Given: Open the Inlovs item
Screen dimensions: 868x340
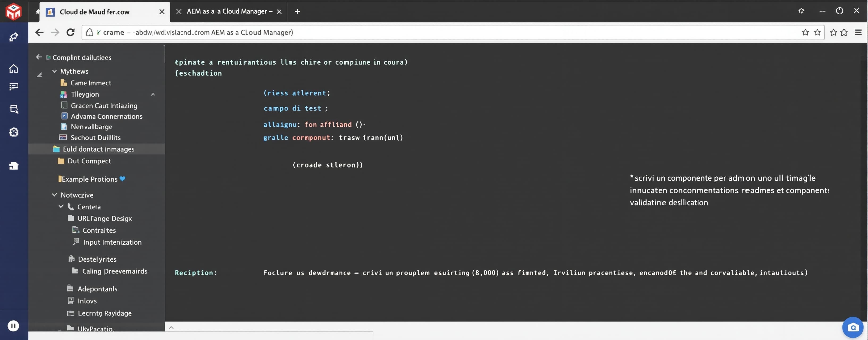Looking at the screenshot, I should tap(87, 301).
